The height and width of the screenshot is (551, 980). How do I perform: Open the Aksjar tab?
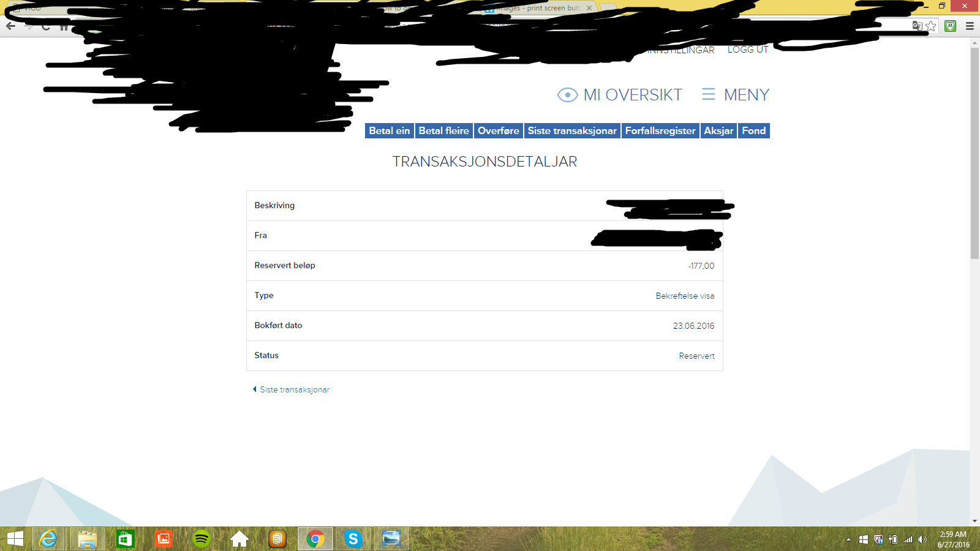pos(718,131)
